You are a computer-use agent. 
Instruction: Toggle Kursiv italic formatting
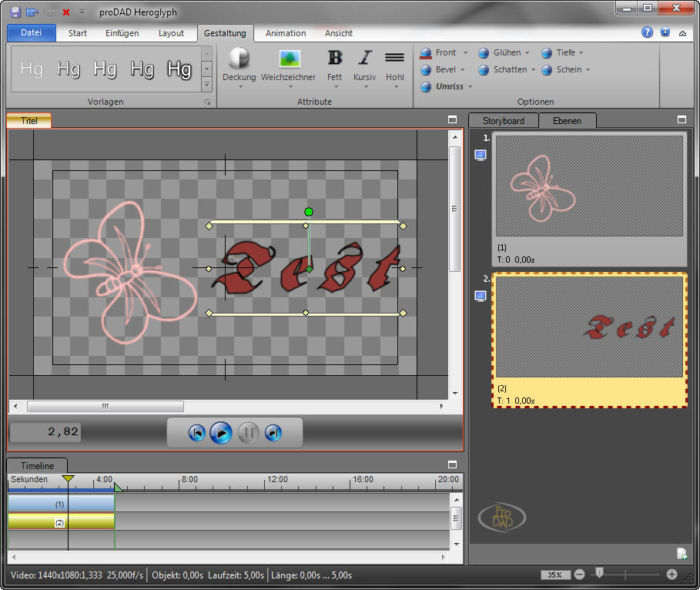coord(364,59)
